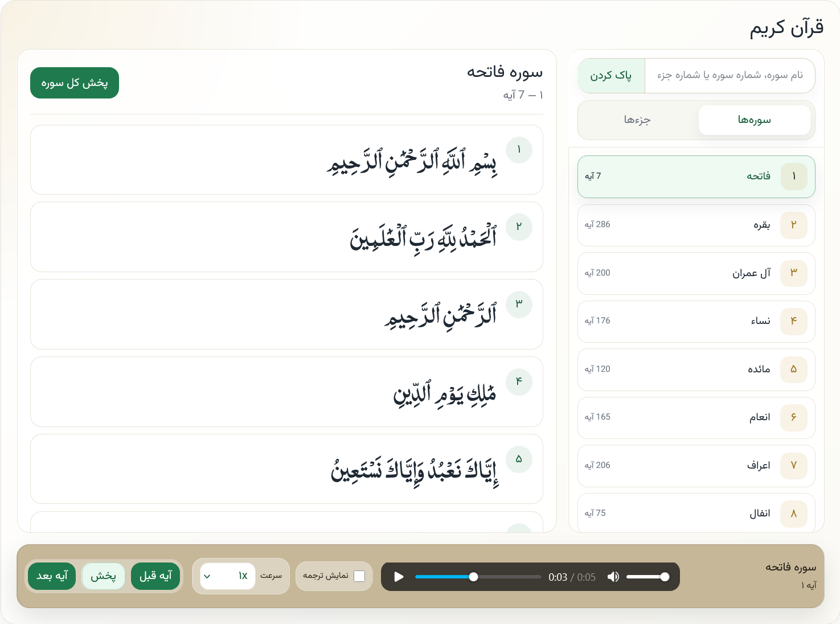Select surah انعام in the list
The width and height of the screenshot is (840, 624).
[696, 418]
